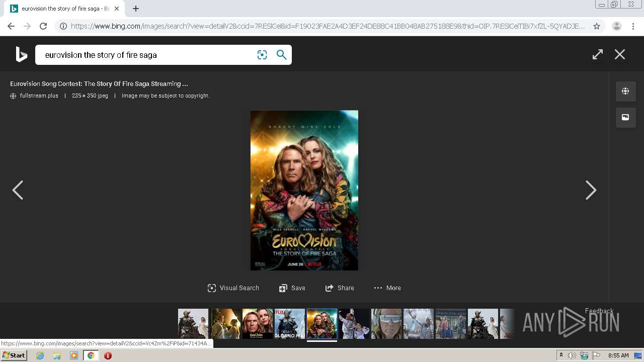Show next image with right arrow
644x362 pixels.
click(x=591, y=190)
